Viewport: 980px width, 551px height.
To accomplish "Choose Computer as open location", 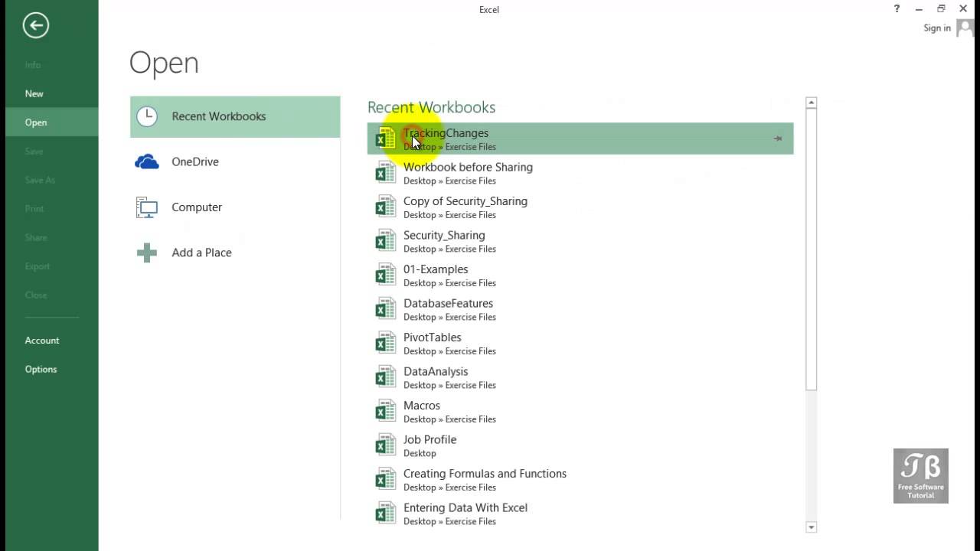I will [235, 207].
